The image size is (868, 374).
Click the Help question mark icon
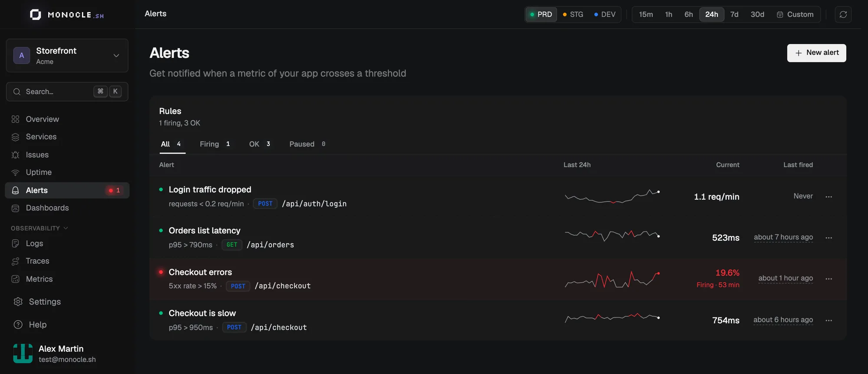18,324
